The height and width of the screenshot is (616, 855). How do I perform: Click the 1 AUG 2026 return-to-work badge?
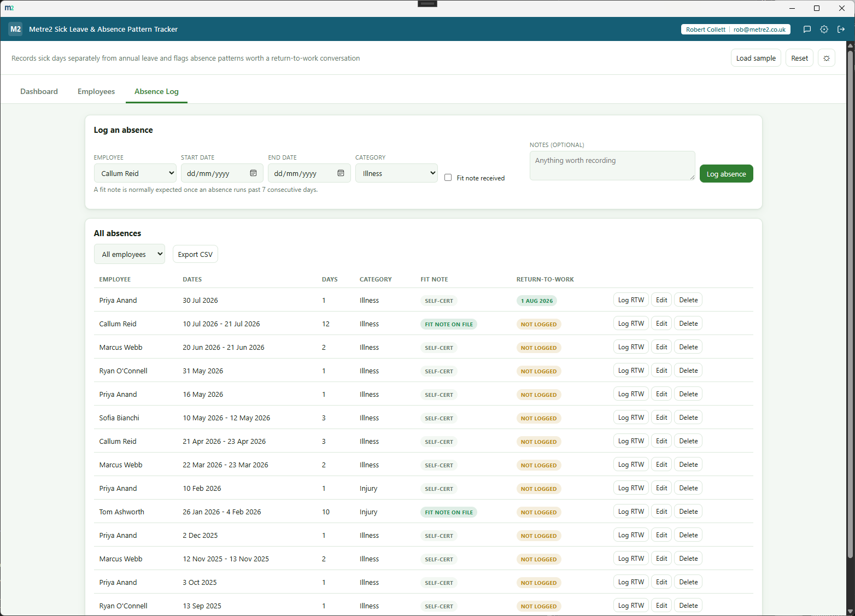pyautogui.click(x=537, y=301)
